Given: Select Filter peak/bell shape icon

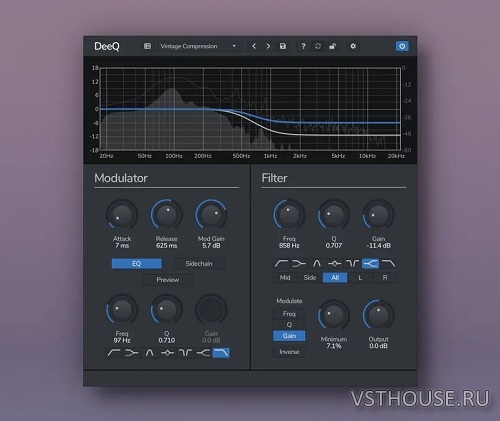Looking at the screenshot, I should (x=335, y=264).
